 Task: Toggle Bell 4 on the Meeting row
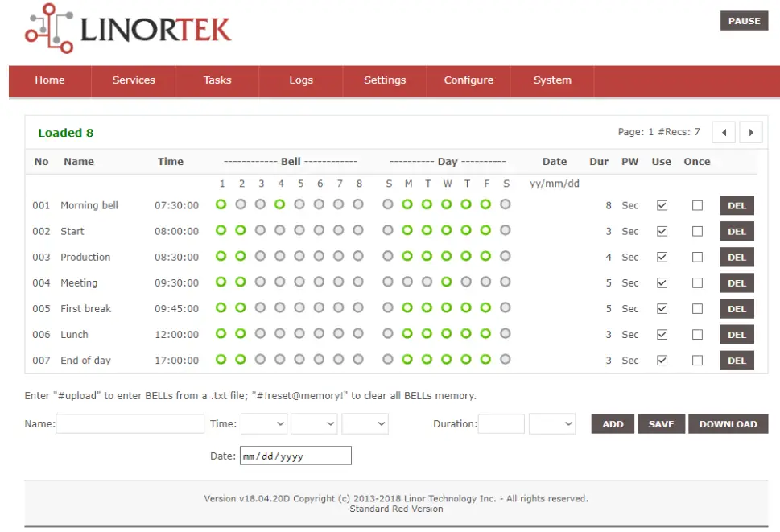pos(280,282)
